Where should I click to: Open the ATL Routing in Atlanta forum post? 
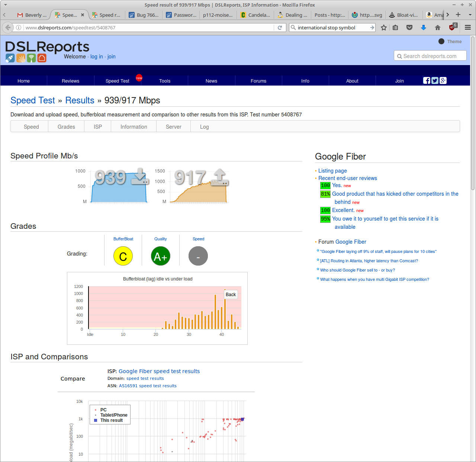click(369, 261)
